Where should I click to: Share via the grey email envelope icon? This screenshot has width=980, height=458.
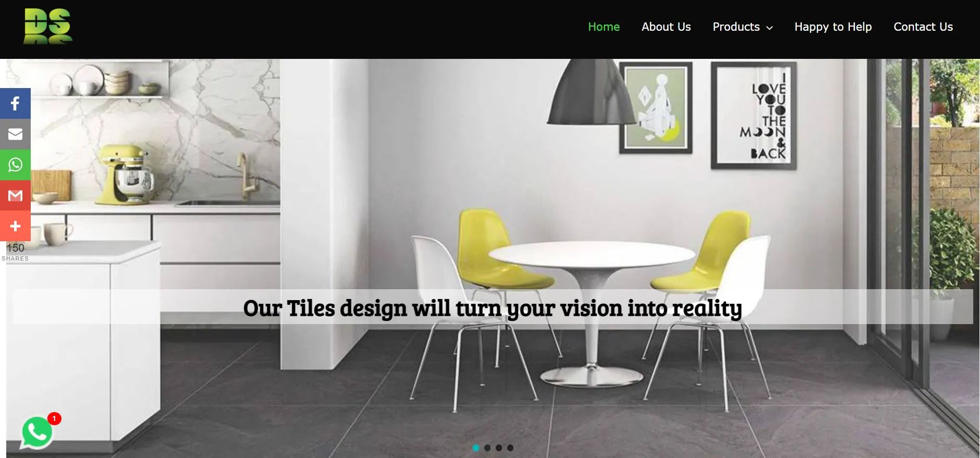coord(15,134)
